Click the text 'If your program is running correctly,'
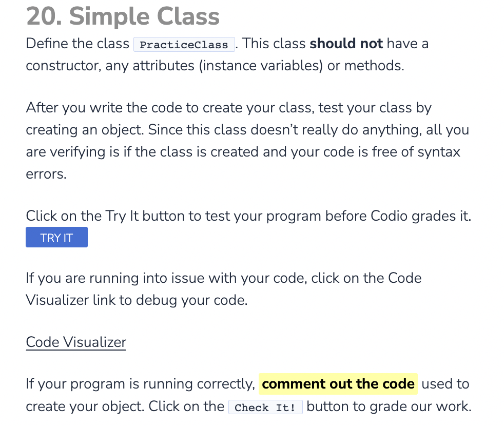504x426 pixels. tap(141, 384)
